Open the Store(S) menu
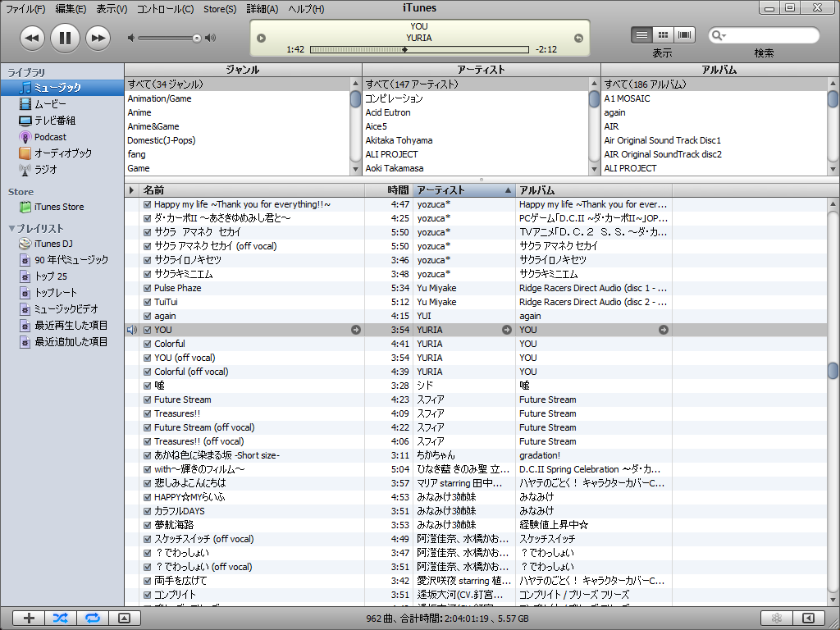 point(220,9)
